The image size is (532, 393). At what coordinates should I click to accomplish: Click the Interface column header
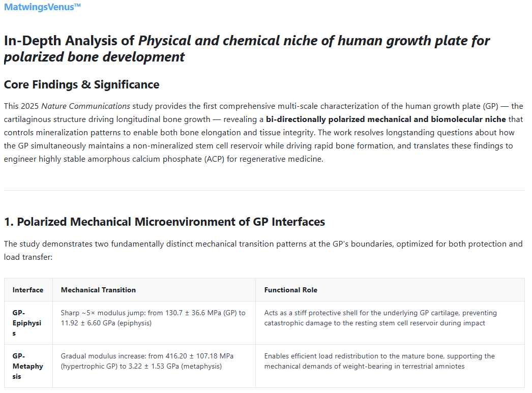pos(28,290)
